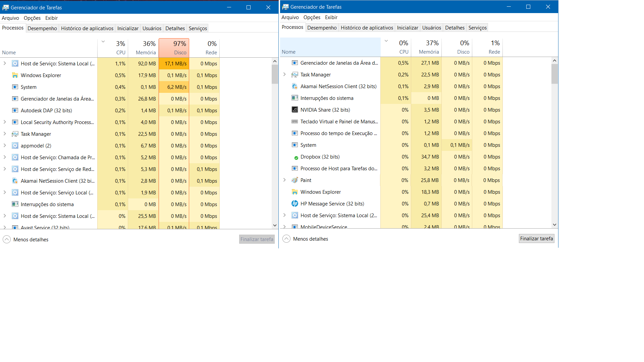This screenshot has height=362, width=644.
Task: Select the 6,2 MB/s System disk cell
Action: [x=174, y=87]
